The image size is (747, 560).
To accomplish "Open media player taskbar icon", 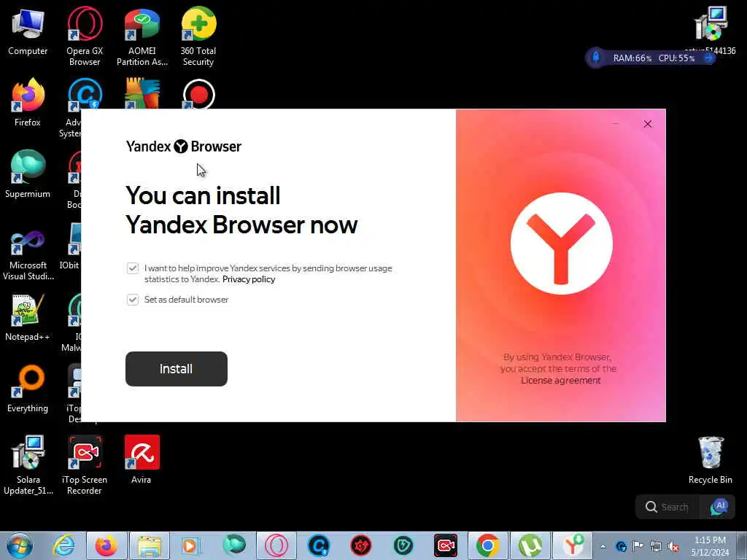I will tap(191, 545).
